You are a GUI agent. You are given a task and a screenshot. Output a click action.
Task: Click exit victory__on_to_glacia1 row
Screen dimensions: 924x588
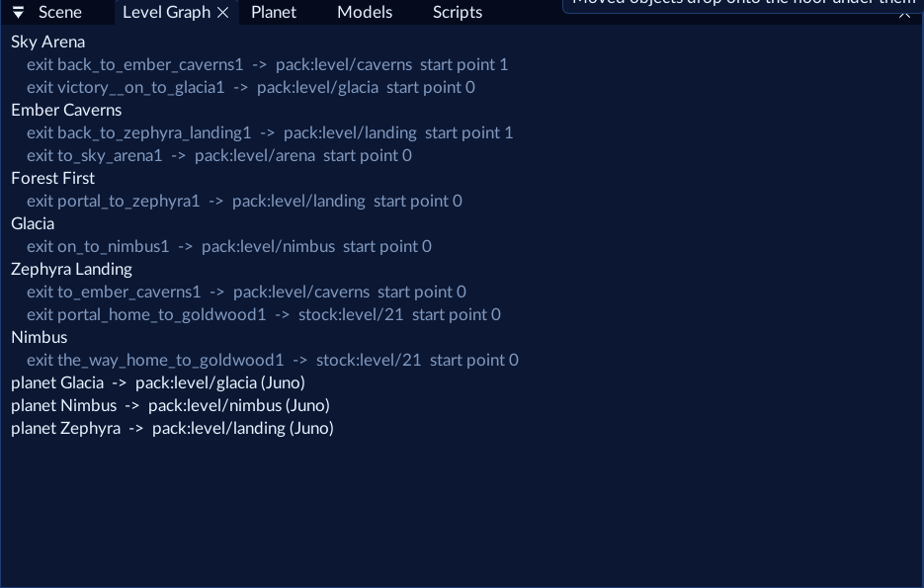(250, 87)
